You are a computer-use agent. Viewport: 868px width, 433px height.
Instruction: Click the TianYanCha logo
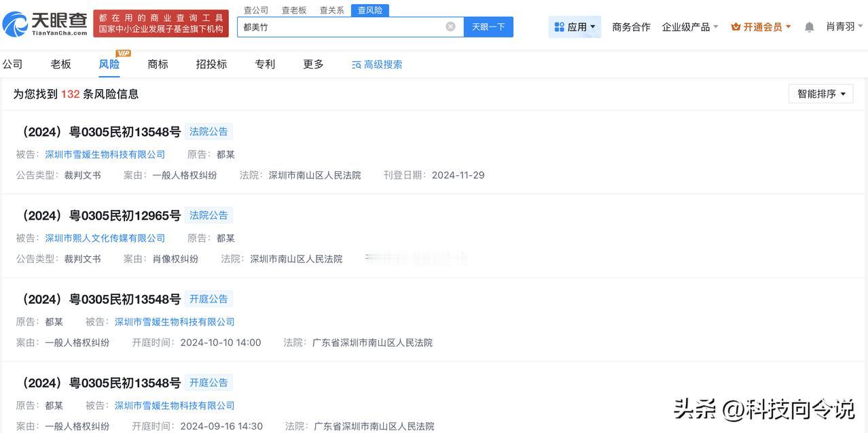[x=45, y=24]
